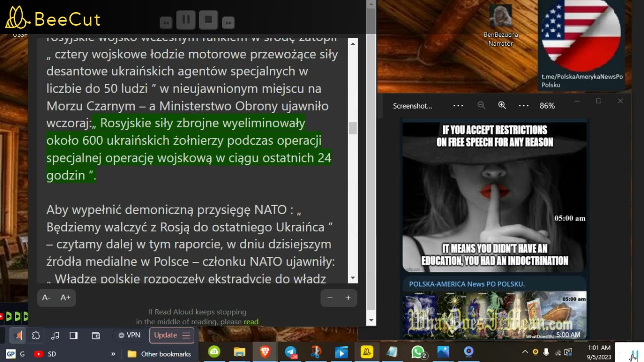
Task: Open Telegram from the taskbar
Action: (291, 352)
